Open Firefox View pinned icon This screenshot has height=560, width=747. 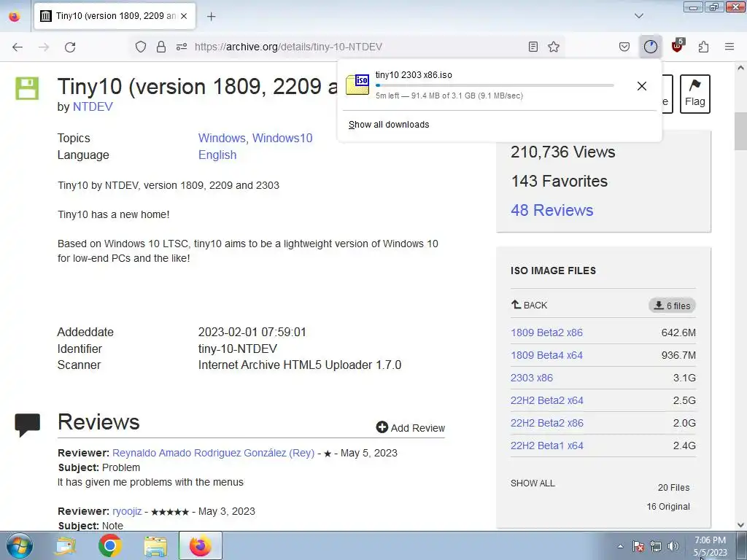click(x=15, y=16)
